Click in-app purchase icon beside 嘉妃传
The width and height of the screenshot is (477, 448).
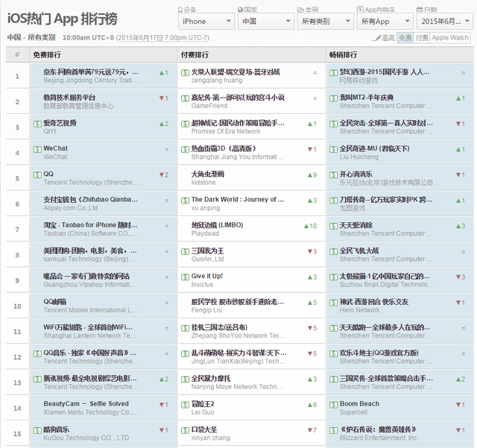pyautogui.click(x=185, y=98)
